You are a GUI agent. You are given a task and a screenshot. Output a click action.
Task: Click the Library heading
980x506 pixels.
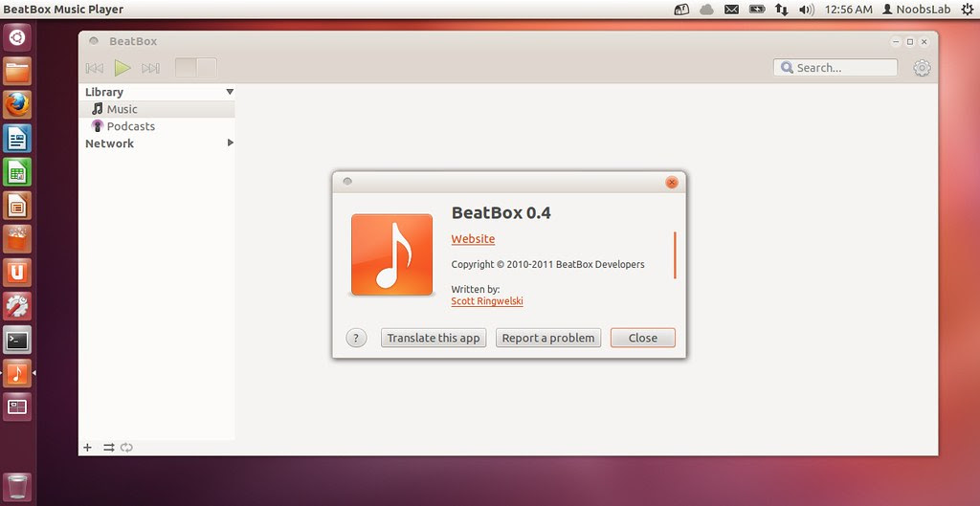[103, 92]
